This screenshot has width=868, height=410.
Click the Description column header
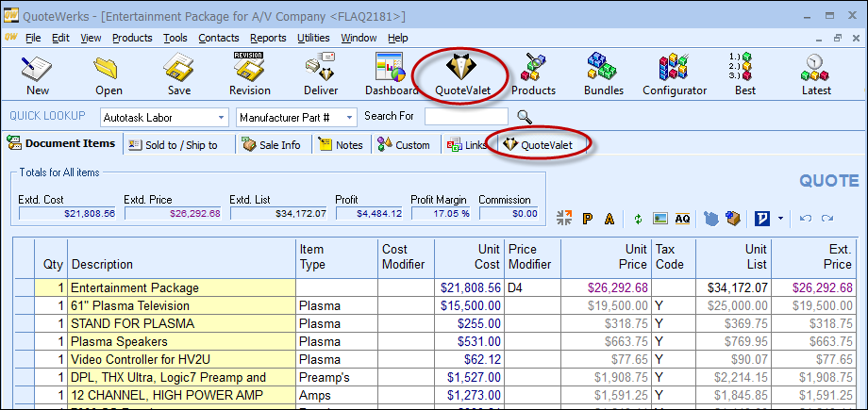coord(181,258)
